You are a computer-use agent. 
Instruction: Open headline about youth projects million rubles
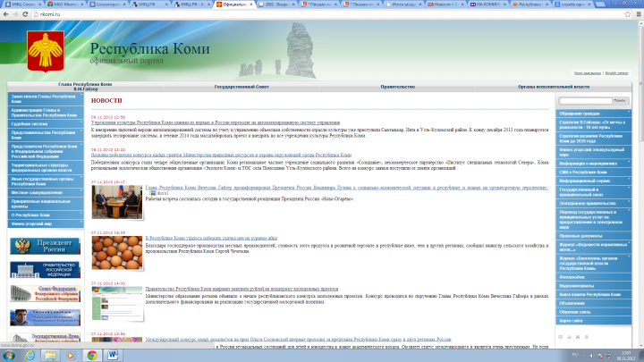(x=241, y=289)
